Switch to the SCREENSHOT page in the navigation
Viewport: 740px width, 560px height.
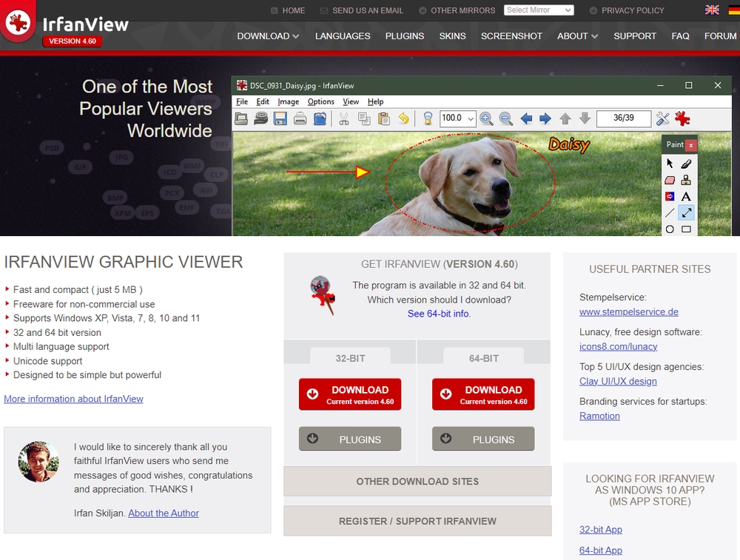click(511, 36)
